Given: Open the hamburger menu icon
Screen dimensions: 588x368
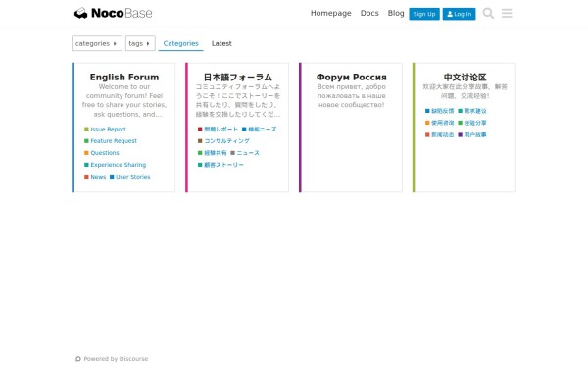Looking at the screenshot, I should coord(507,13).
